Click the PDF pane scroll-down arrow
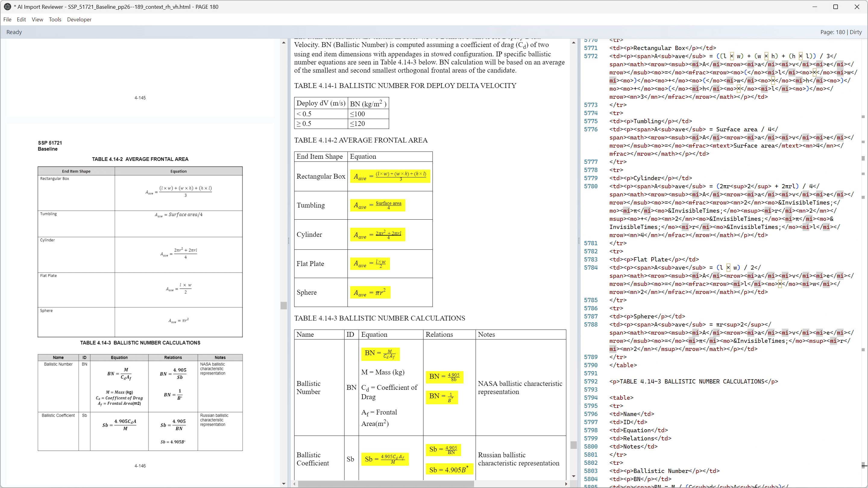 [x=284, y=483]
